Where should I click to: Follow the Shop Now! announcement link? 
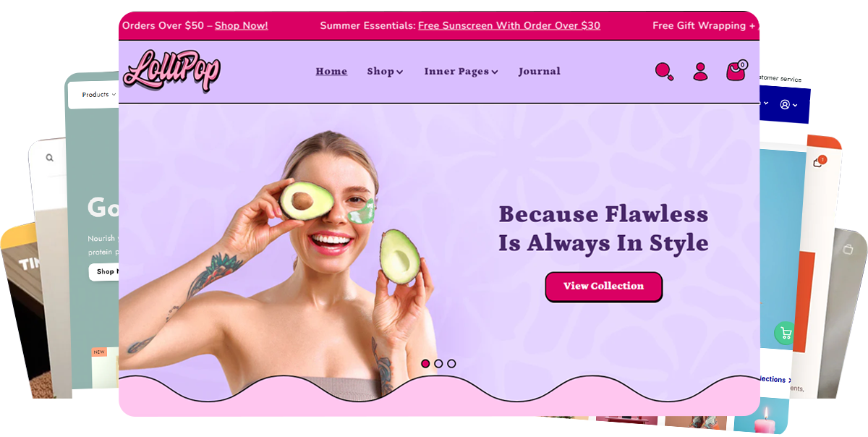(x=241, y=25)
